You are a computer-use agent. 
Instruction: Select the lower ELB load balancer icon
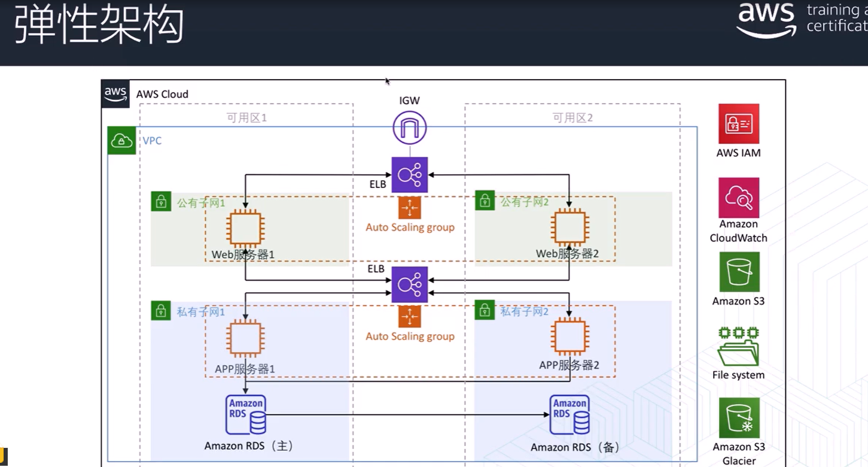[410, 284]
